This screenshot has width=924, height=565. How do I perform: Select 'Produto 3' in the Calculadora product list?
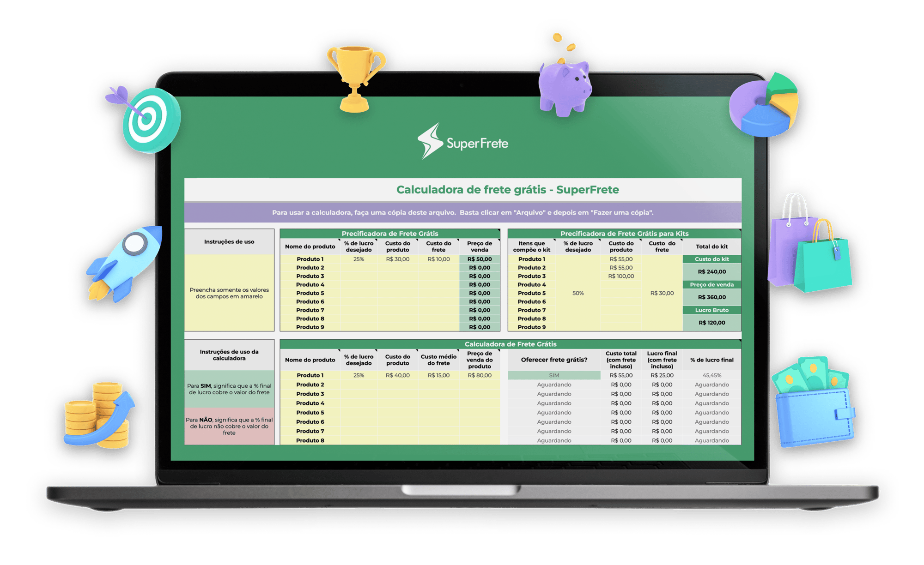click(310, 394)
